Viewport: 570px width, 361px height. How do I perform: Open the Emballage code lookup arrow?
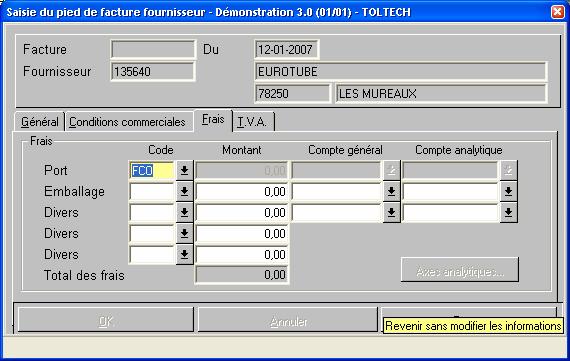(184, 191)
